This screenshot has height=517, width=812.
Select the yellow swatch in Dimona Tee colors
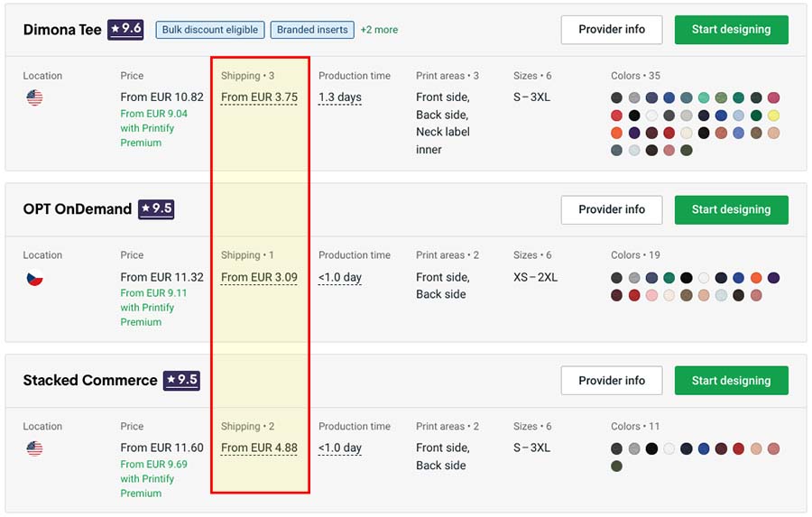(x=773, y=115)
